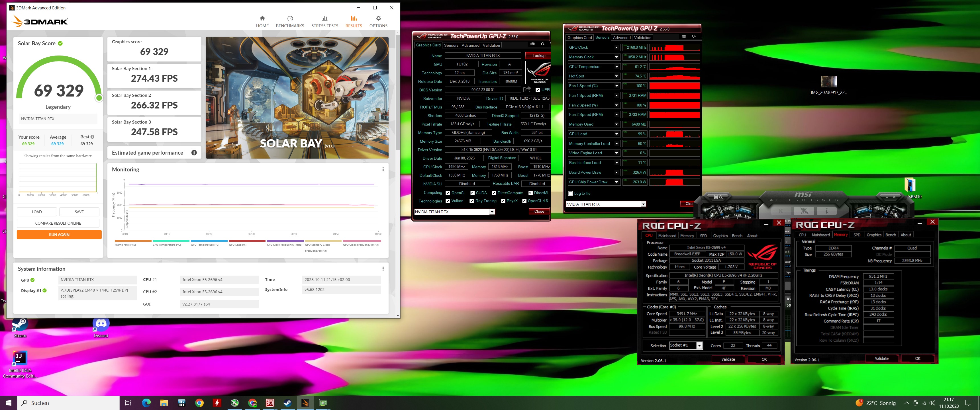Click COMPARE RESULT ONLINE button
Viewport: 980px width, 410px height.
pos(58,223)
